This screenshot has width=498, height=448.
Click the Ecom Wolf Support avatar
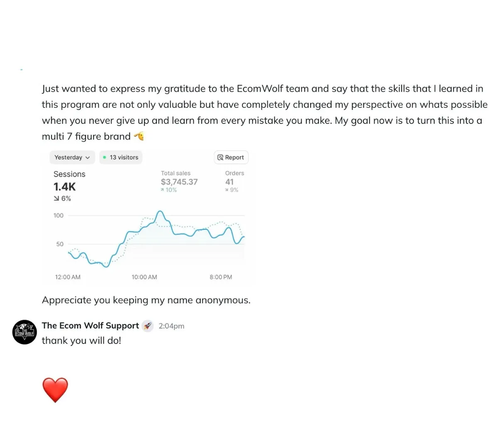click(24, 332)
